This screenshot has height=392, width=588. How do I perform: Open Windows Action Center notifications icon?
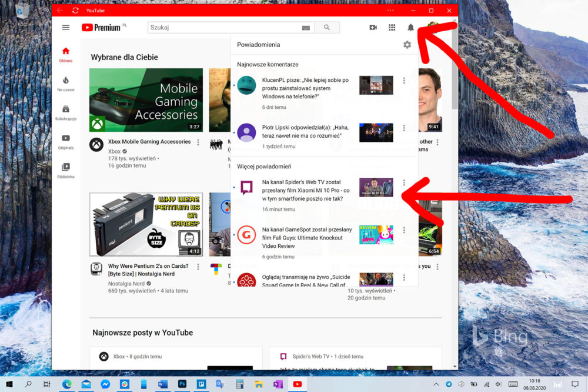575,384
